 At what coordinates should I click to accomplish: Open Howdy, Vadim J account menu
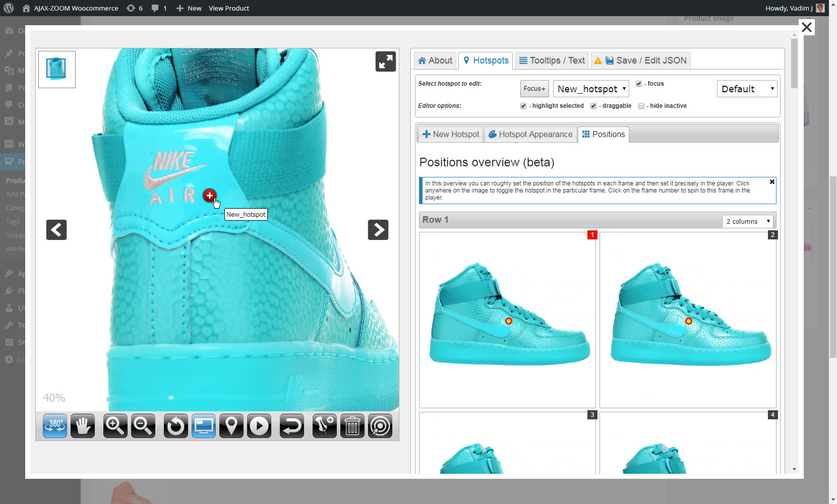point(795,8)
